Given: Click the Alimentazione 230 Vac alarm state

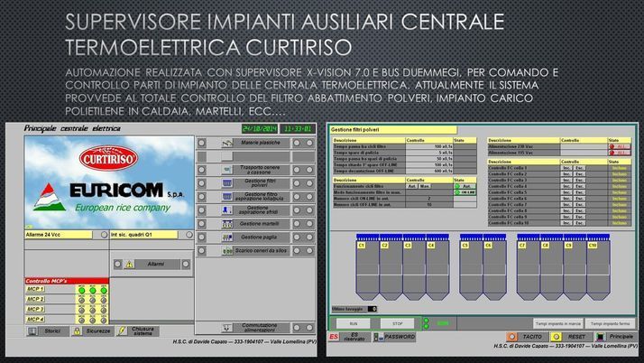Looking at the screenshot, I should tap(620, 147).
